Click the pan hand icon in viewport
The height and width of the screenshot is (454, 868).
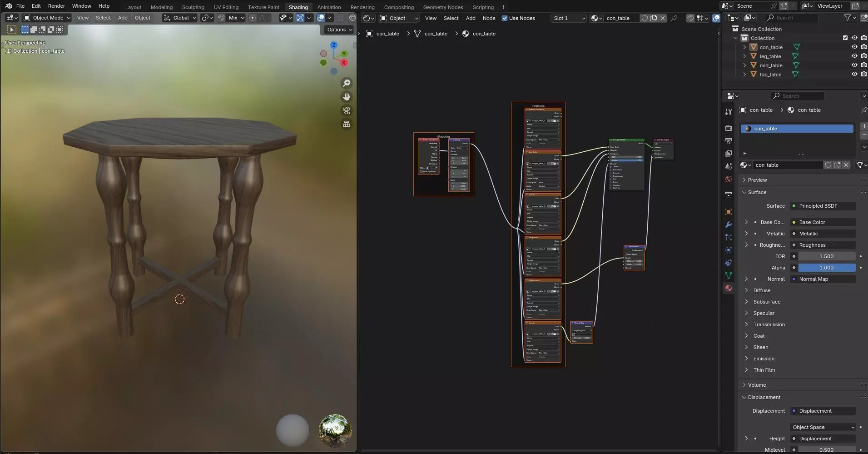click(347, 97)
